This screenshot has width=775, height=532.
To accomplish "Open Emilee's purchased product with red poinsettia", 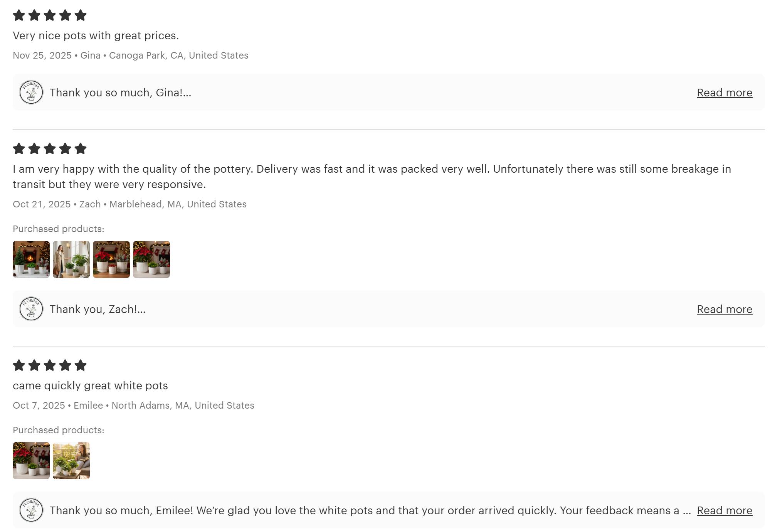I will click(31, 461).
